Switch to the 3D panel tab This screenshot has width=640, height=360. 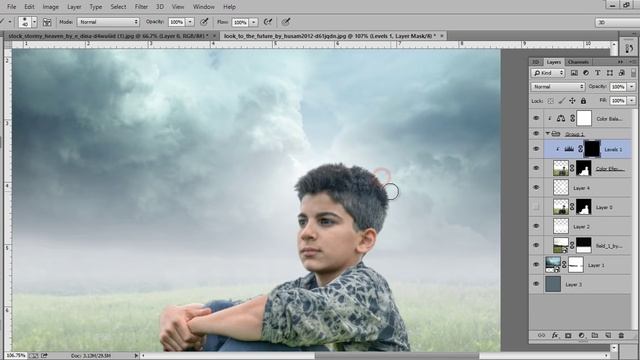click(x=536, y=62)
